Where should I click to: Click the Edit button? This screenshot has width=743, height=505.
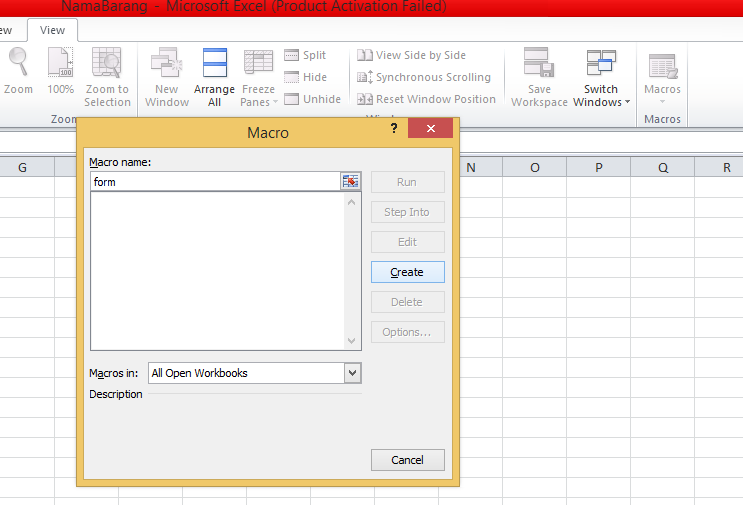(x=408, y=242)
